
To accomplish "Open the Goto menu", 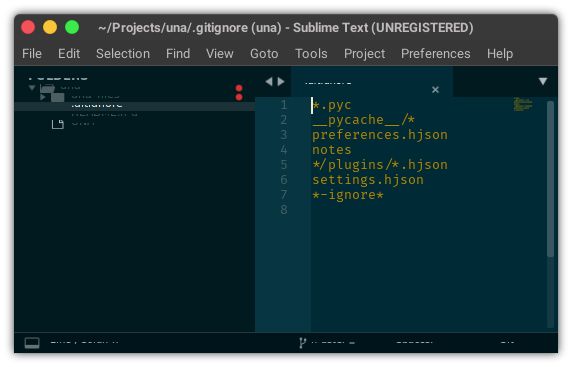I will click(264, 54).
